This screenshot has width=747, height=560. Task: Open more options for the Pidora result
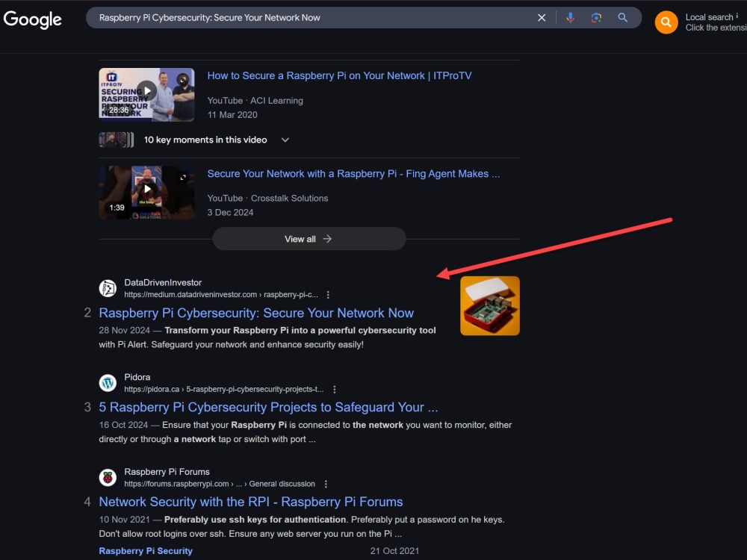point(335,390)
